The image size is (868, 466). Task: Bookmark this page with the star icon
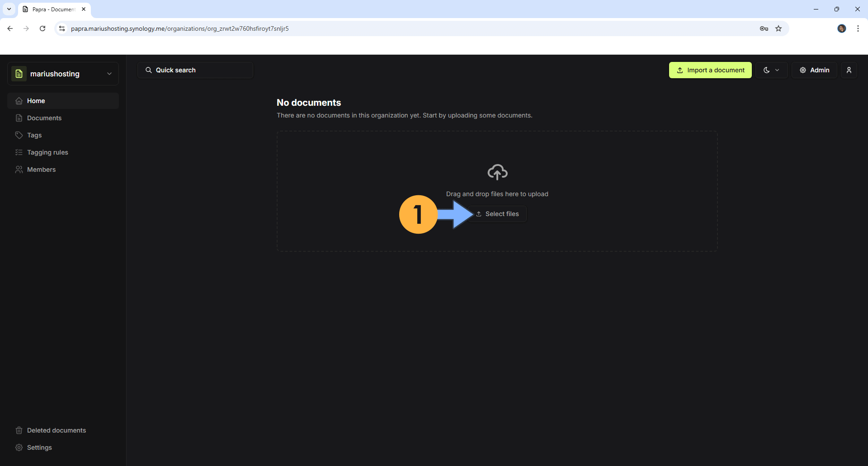pyautogui.click(x=778, y=28)
